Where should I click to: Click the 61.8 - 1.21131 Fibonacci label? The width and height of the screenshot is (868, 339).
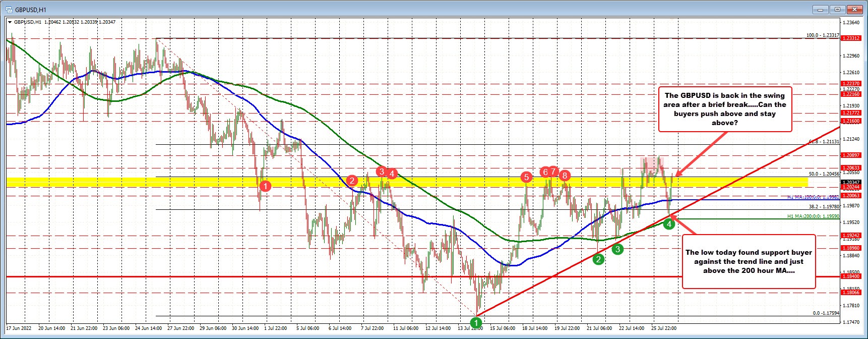pyautogui.click(x=824, y=142)
